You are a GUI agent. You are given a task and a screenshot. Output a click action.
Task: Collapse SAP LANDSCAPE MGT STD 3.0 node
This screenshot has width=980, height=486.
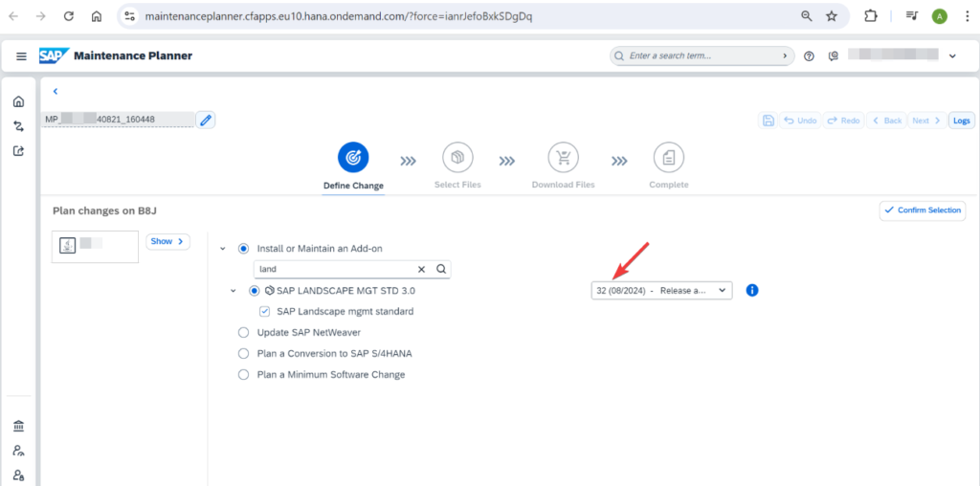pos(234,291)
